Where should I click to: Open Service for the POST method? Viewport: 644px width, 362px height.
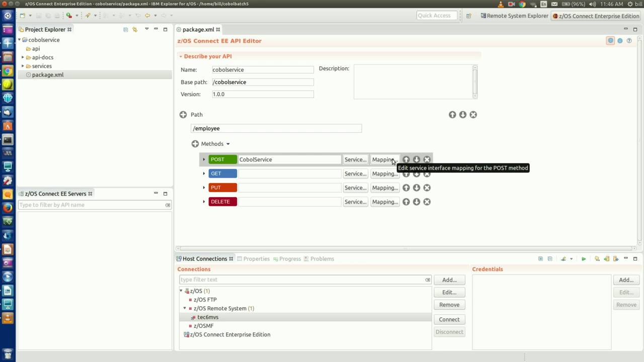pos(355,159)
